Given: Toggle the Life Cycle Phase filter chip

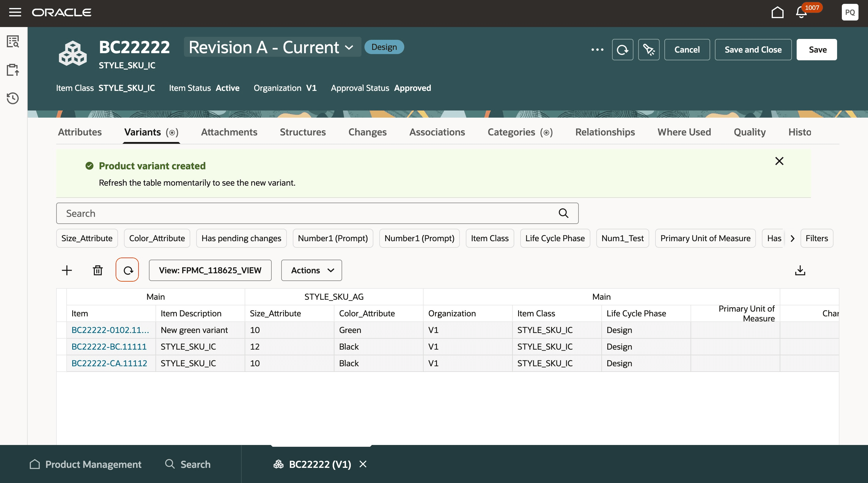Looking at the screenshot, I should coord(555,238).
